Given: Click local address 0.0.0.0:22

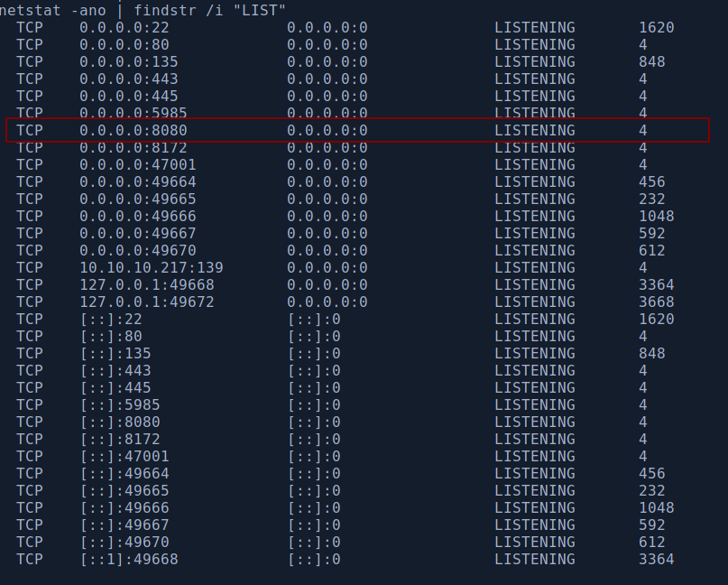Looking at the screenshot, I should (124, 27).
